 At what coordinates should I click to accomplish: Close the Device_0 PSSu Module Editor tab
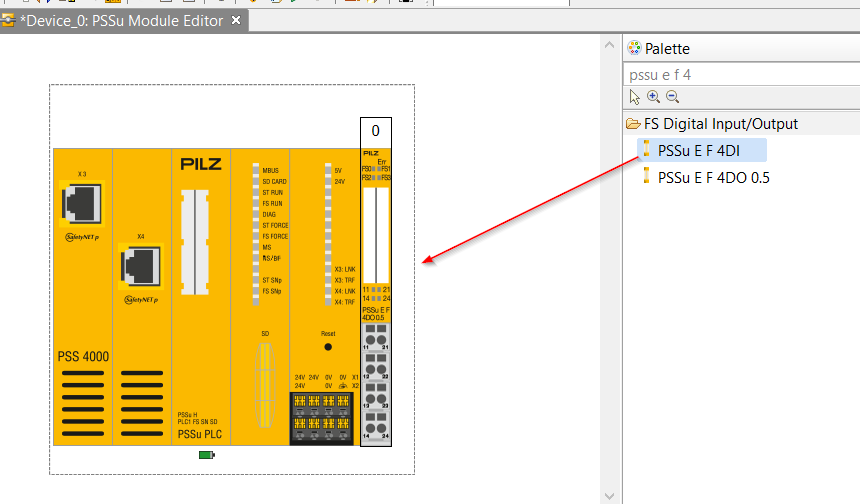click(236, 20)
